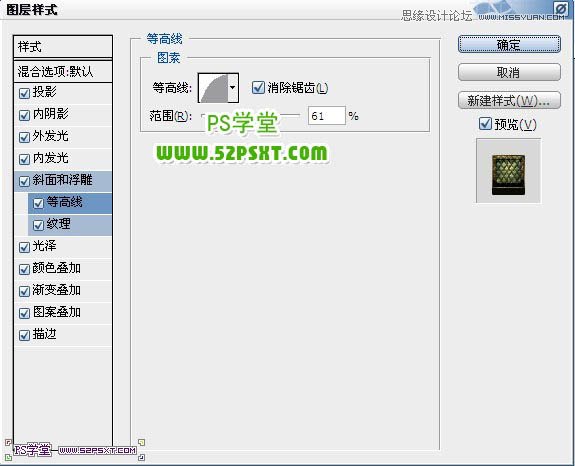Select the 样式 styles header item
Screen dimensions: 575x466
pyautogui.click(x=63, y=47)
